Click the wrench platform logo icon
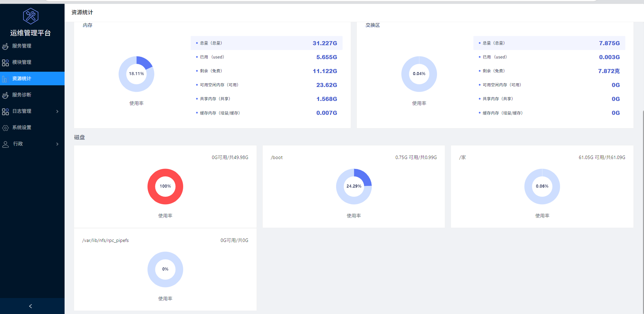 31,16
